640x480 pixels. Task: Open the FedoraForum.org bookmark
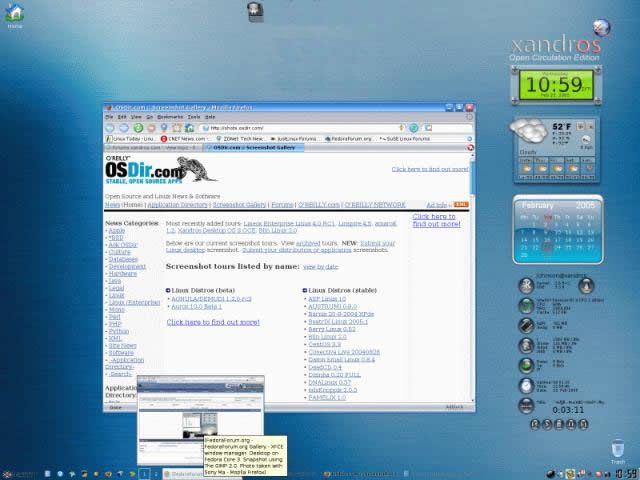click(348, 139)
